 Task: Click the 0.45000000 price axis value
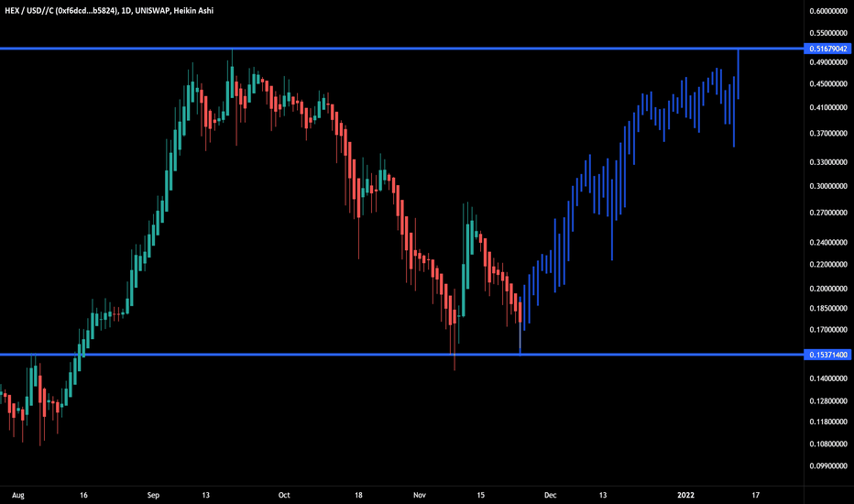pyautogui.click(x=828, y=84)
